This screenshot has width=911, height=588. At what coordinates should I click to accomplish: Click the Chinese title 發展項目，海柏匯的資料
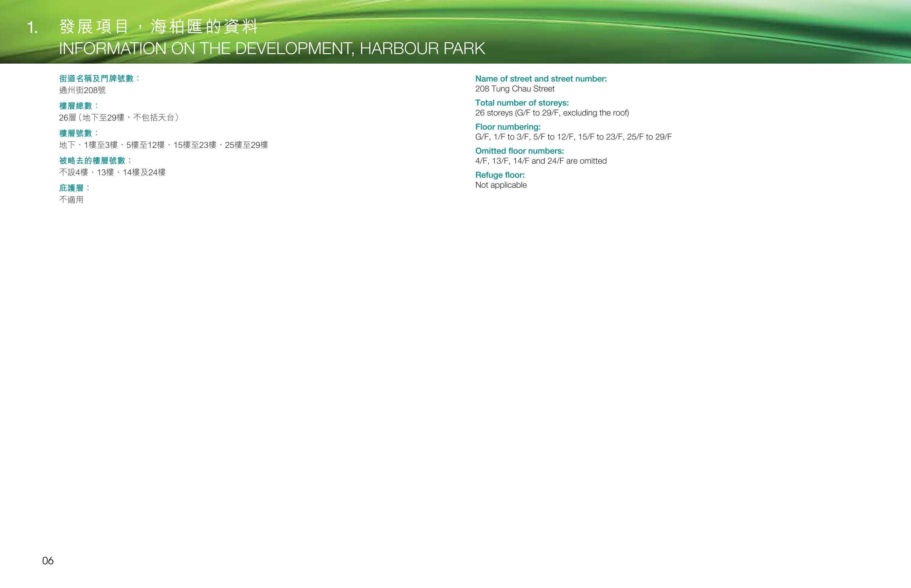159,27
